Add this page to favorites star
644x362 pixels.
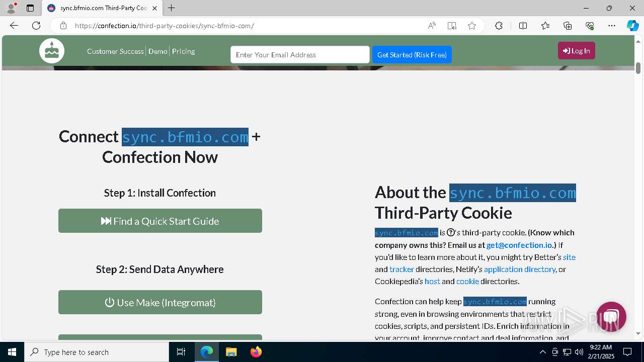tap(472, 26)
